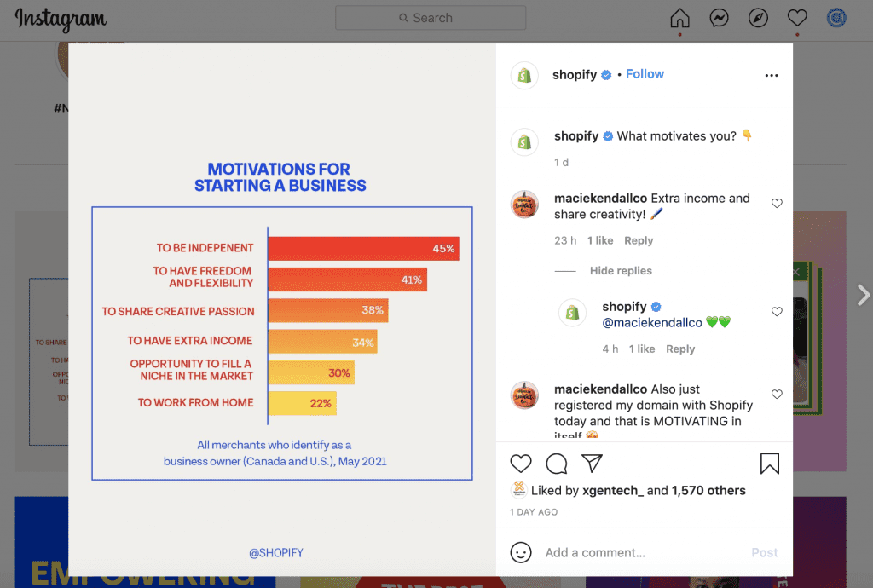873x588 pixels.
Task: Like the post with heart icon
Action: pos(521,464)
